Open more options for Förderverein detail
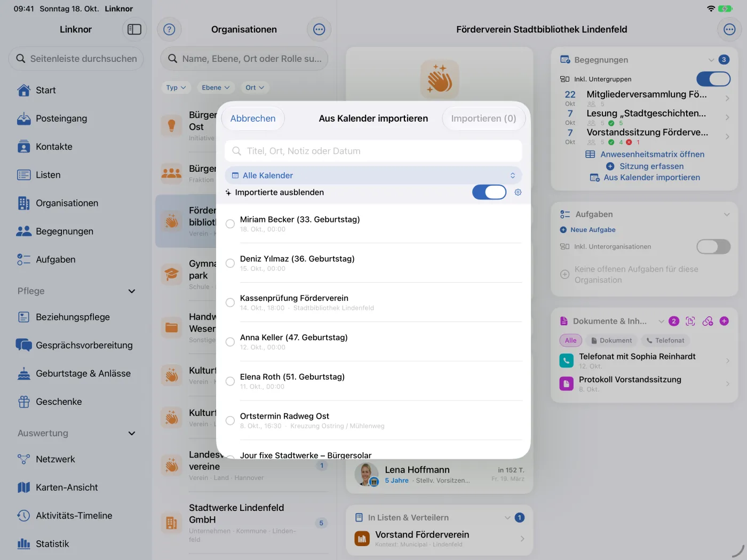The width and height of the screenshot is (747, 560). (729, 29)
